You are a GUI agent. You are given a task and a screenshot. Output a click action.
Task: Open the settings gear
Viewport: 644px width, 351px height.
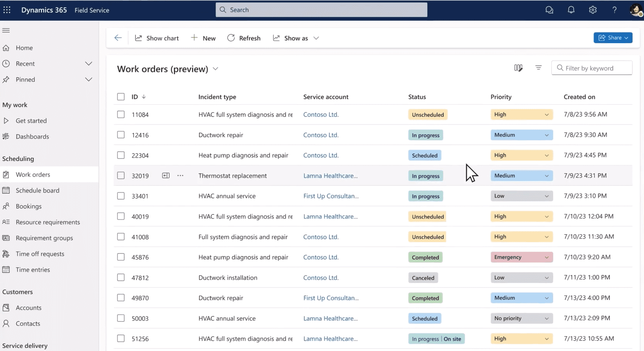tap(593, 10)
